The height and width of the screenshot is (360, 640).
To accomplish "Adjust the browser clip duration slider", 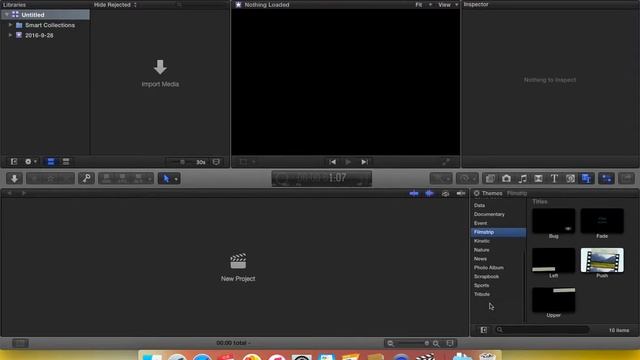I will [182, 162].
